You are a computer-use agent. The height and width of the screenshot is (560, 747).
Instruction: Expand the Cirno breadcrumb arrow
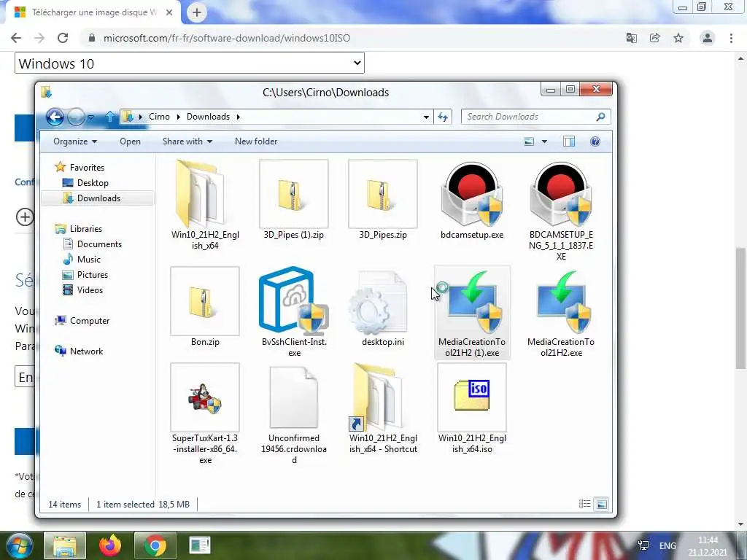click(x=178, y=117)
